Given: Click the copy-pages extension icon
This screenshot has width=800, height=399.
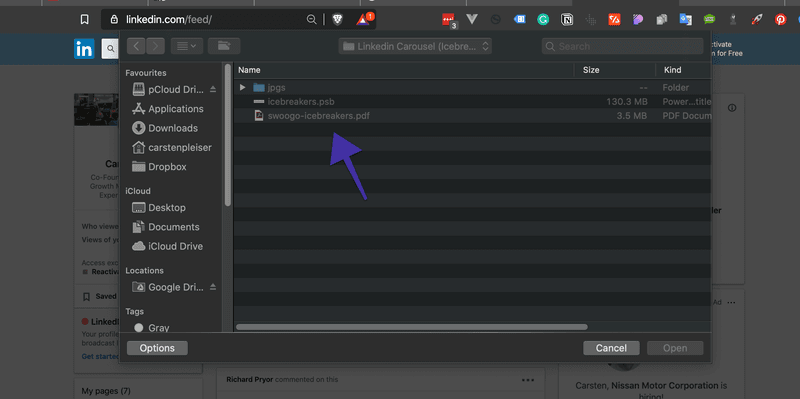Looking at the screenshot, I should (662, 19).
